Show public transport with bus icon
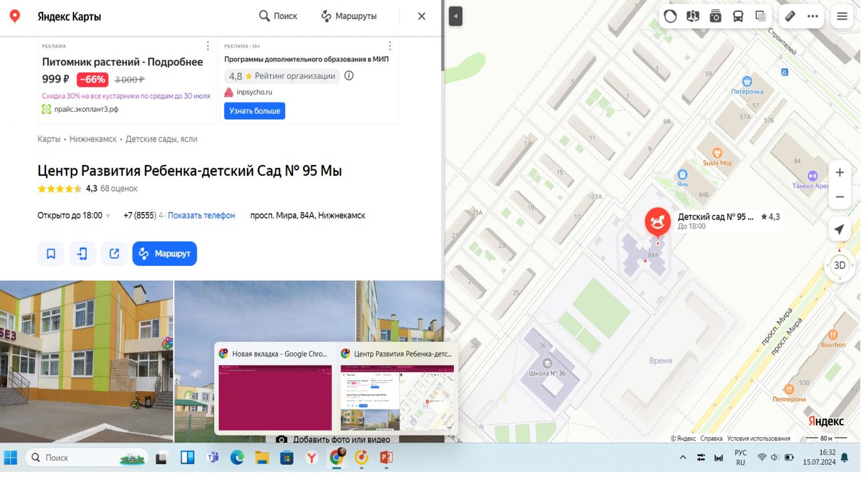Image resolution: width=868 pixels, height=486 pixels. [738, 16]
